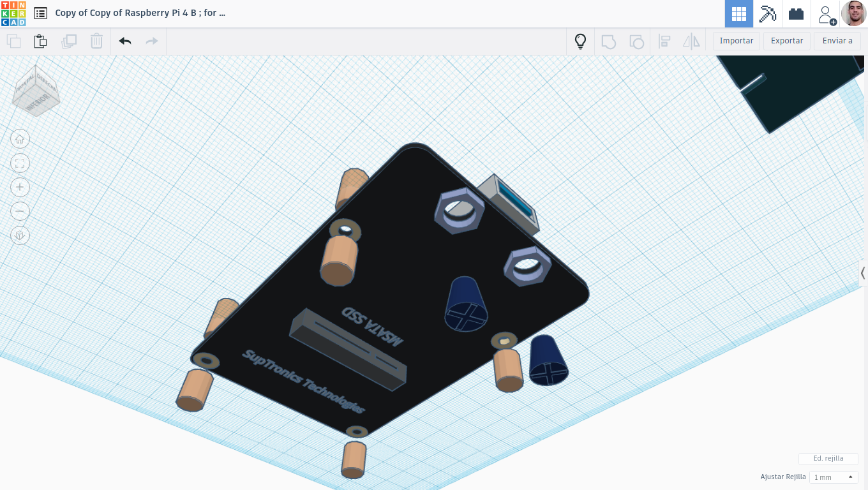Click the Copy tool icon
868x490 pixels.
coord(13,41)
